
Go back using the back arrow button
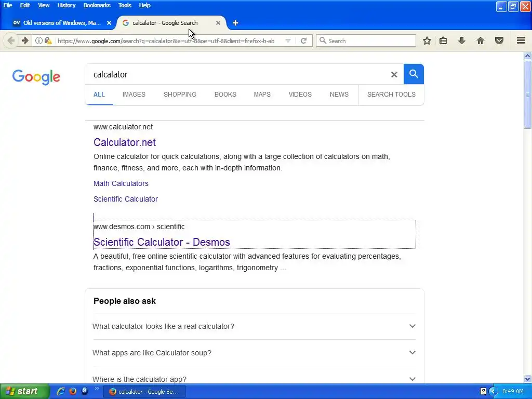(x=11, y=41)
